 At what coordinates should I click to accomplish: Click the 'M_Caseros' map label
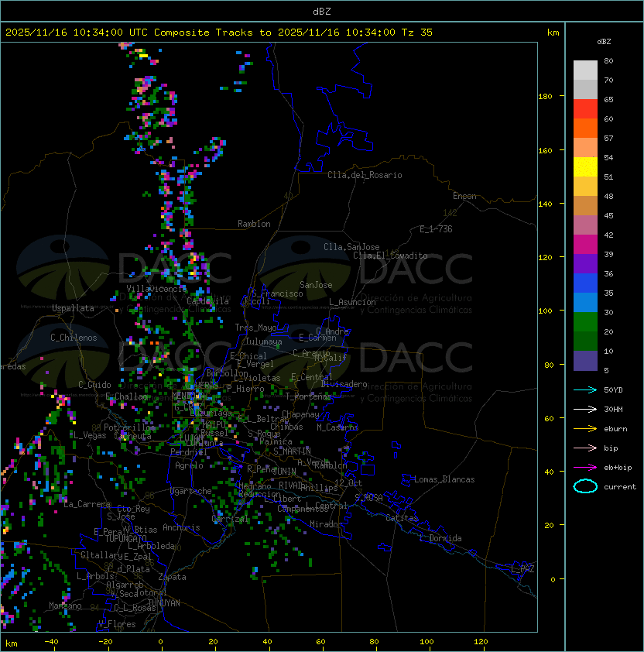(337, 427)
